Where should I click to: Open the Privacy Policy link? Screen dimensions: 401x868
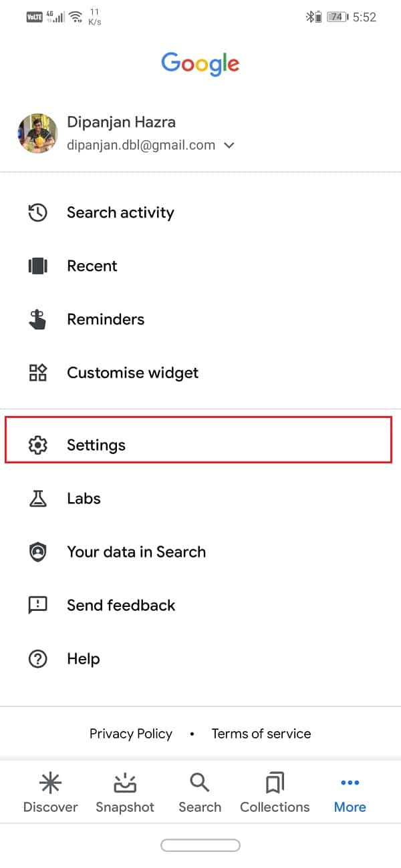(131, 734)
